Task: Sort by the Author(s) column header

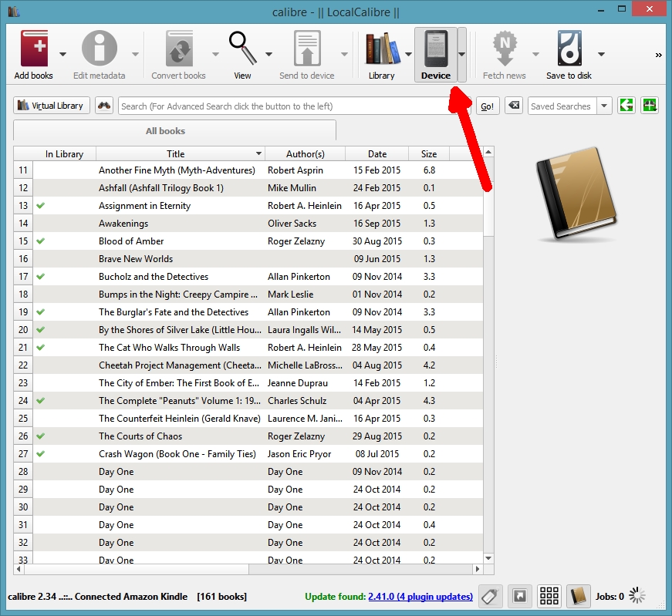Action: click(x=306, y=153)
